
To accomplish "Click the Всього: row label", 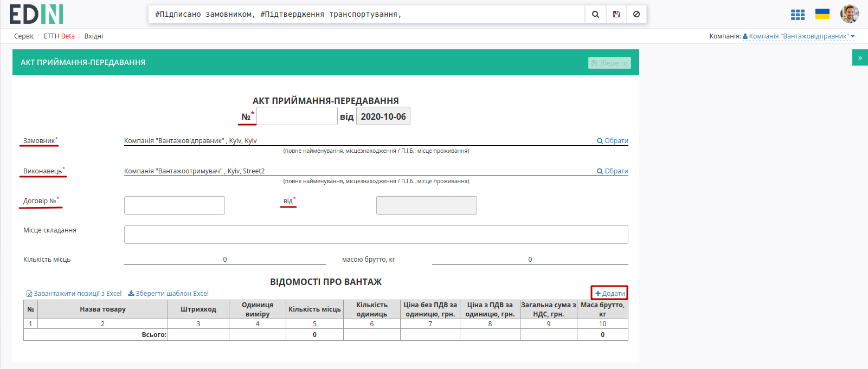I will pos(154,335).
